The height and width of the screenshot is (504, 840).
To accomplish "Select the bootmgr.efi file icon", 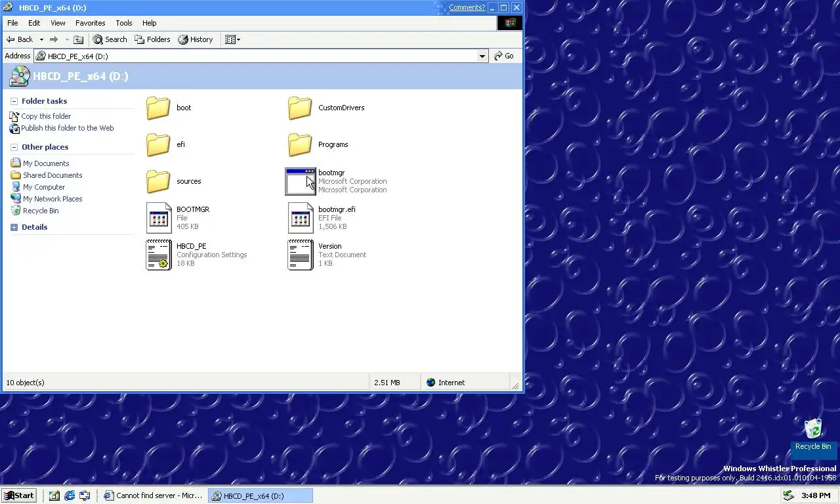I will click(x=300, y=218).
